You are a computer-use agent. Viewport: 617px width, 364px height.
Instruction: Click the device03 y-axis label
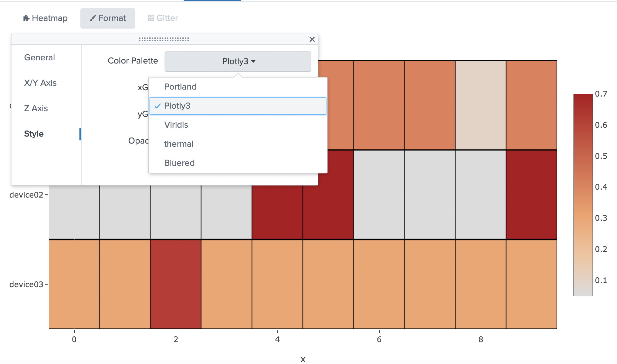(x=26, y=284)
